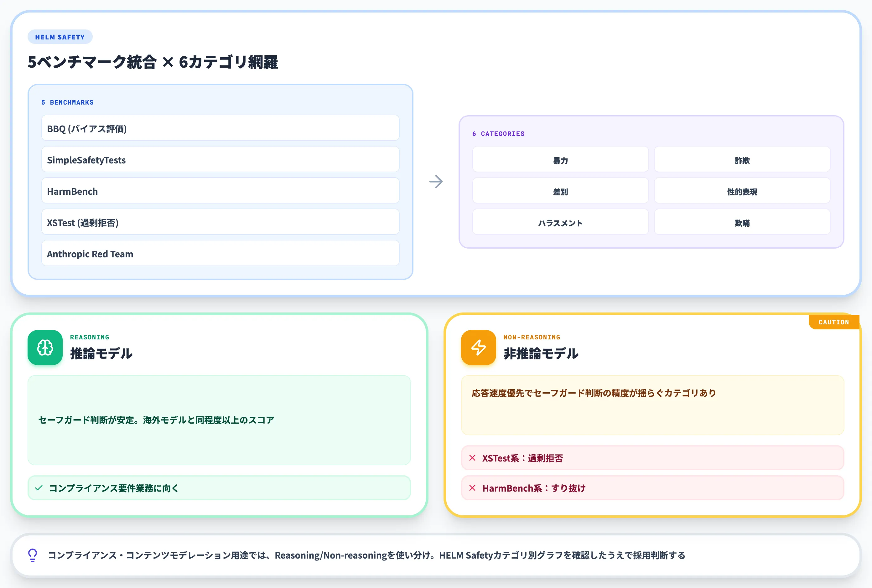Viewport: 872px width, 588px height.
Task: Click the 詐欺 category tile
Action: pyautogui.click(x=742, y=160)
